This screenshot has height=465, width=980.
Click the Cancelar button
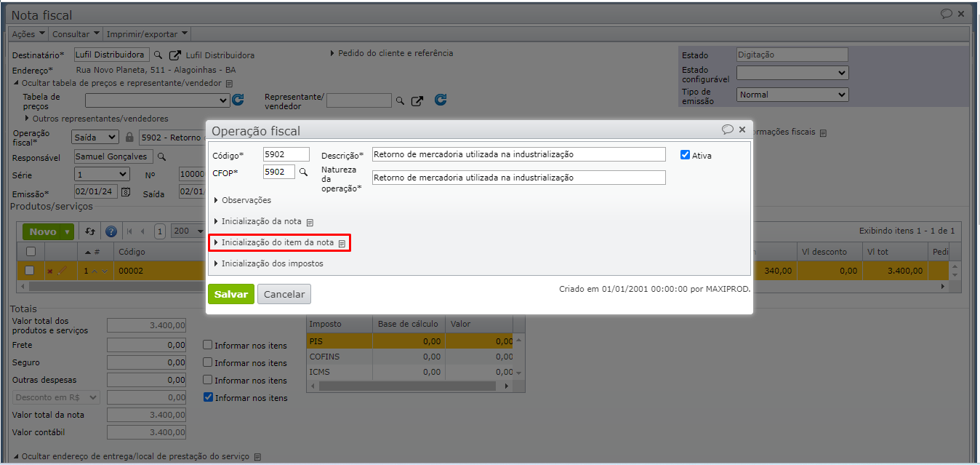click(284, 294)
